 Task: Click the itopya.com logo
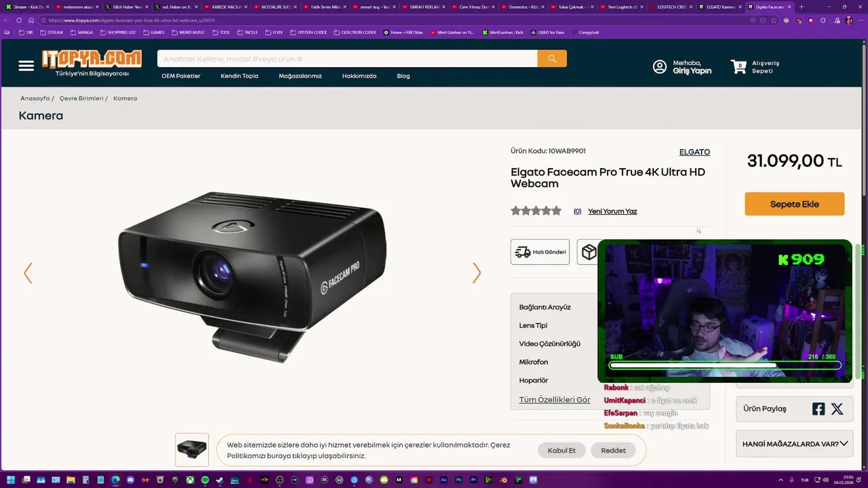pos(92,60)
